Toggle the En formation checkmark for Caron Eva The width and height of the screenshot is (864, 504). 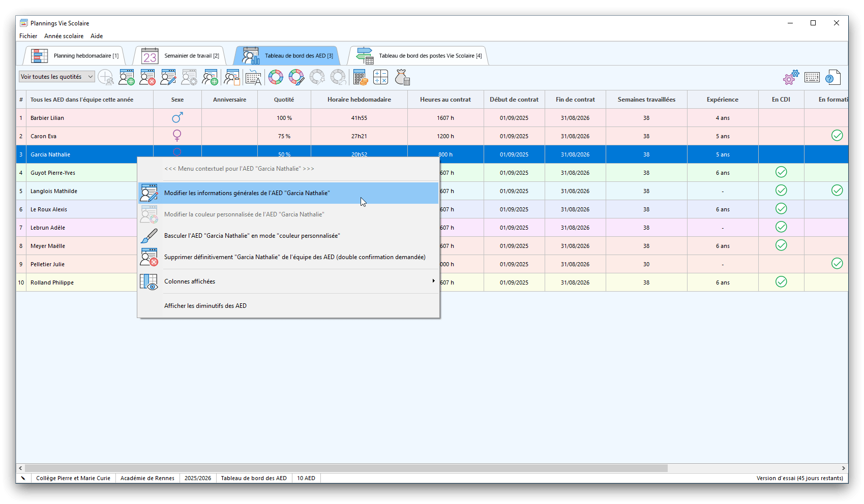pos(837,136)
